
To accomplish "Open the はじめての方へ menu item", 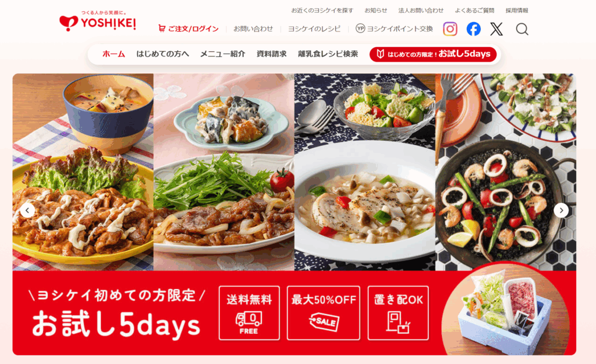I will click(x=162, y=54).
